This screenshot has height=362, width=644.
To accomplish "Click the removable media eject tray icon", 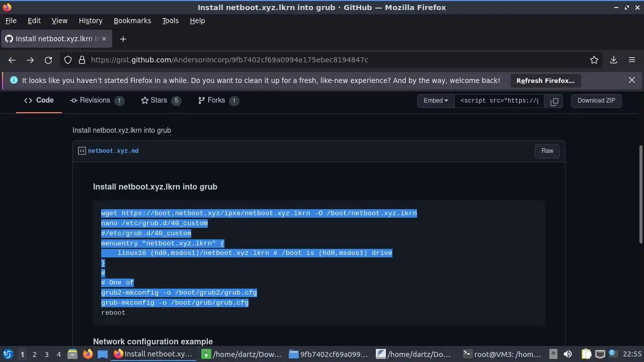I will 553,354.
